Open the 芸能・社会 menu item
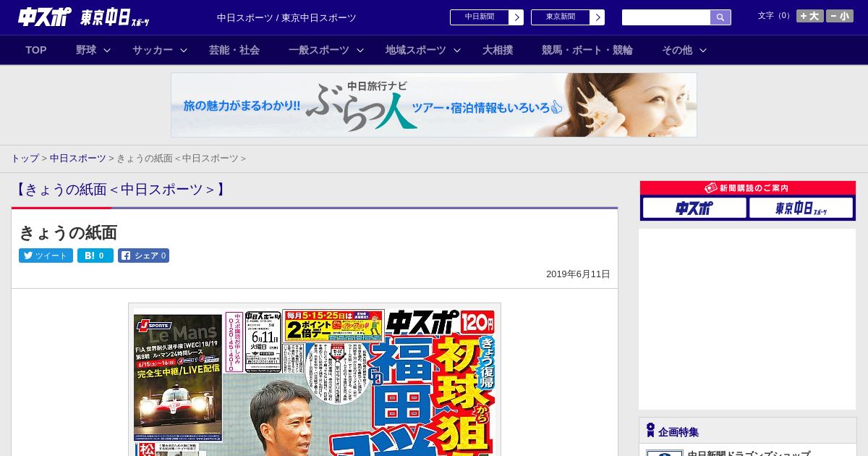Image resolution: width=868 pixels, height=456 pixels. click(x=234, y=50)
